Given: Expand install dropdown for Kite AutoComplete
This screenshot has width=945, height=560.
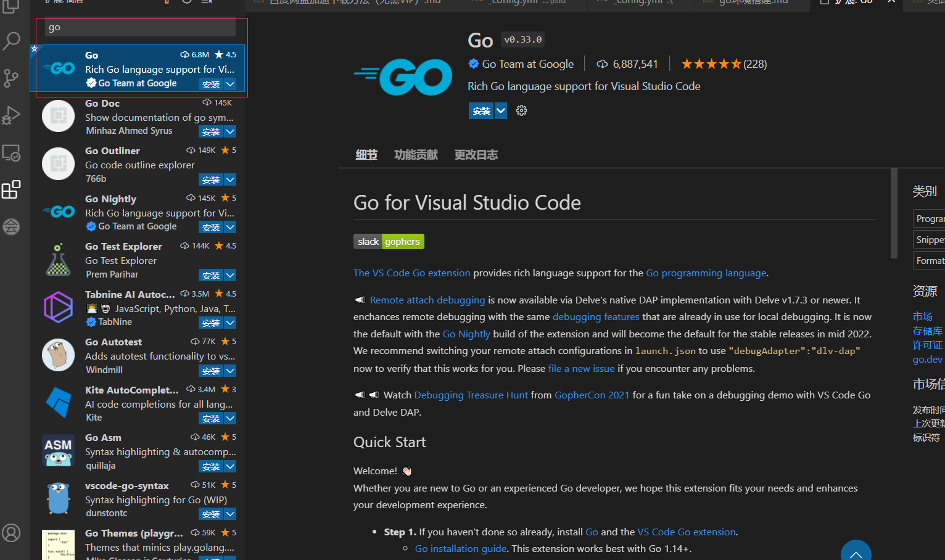Looking at the screenshot, I should click(x=230, y=418).
